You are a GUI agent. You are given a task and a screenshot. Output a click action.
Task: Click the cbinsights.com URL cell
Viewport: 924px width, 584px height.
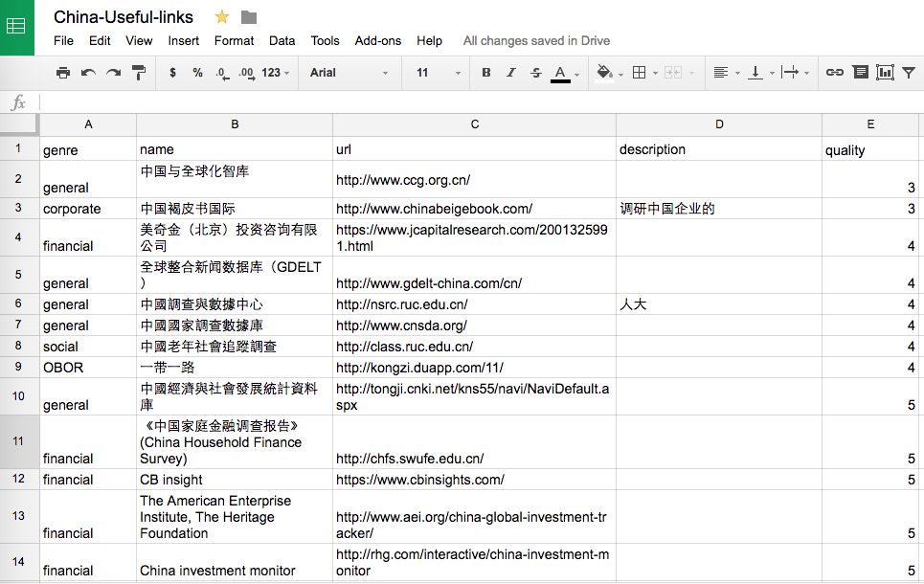point(474,479)
